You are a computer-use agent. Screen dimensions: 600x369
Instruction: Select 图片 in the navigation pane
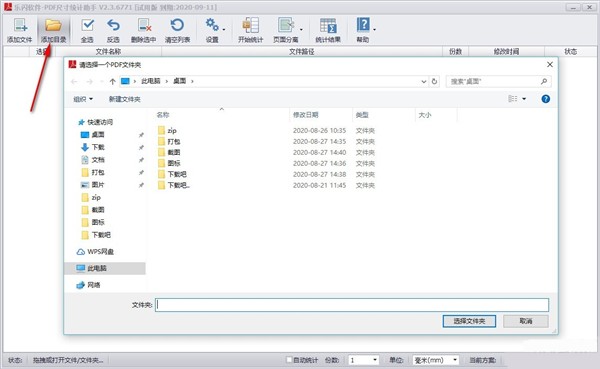98,184
